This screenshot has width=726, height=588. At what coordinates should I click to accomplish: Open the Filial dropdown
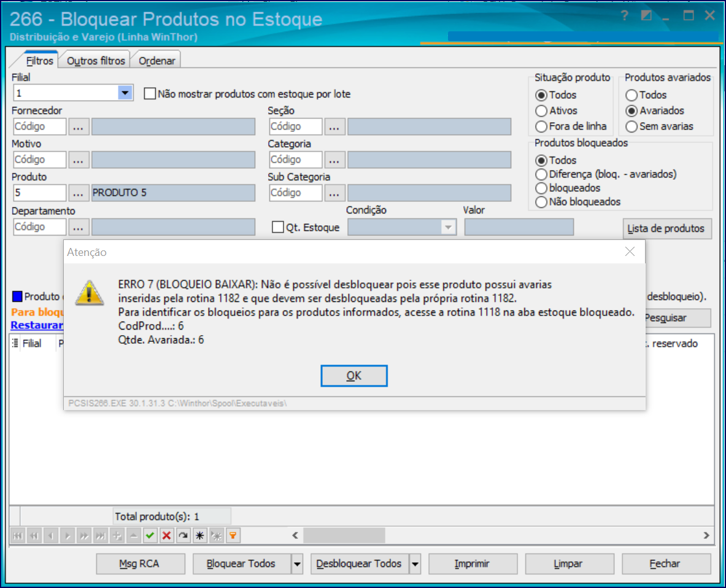pos(125,93)
